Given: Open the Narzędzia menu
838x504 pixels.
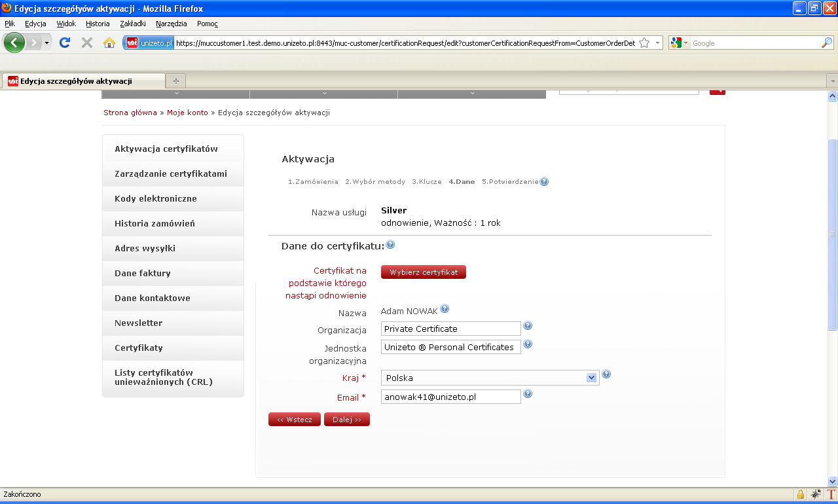Looking at the screenshot, I should coord(171,24).
